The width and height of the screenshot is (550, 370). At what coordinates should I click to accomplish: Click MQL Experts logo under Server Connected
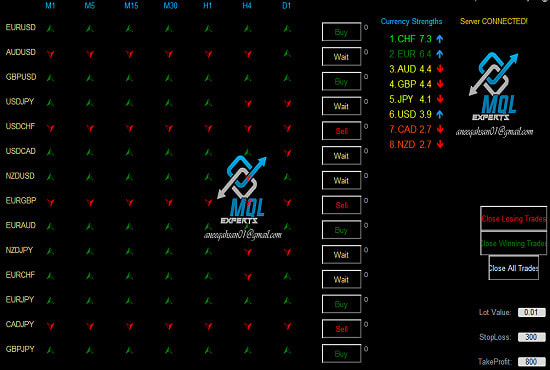[494, 87]
